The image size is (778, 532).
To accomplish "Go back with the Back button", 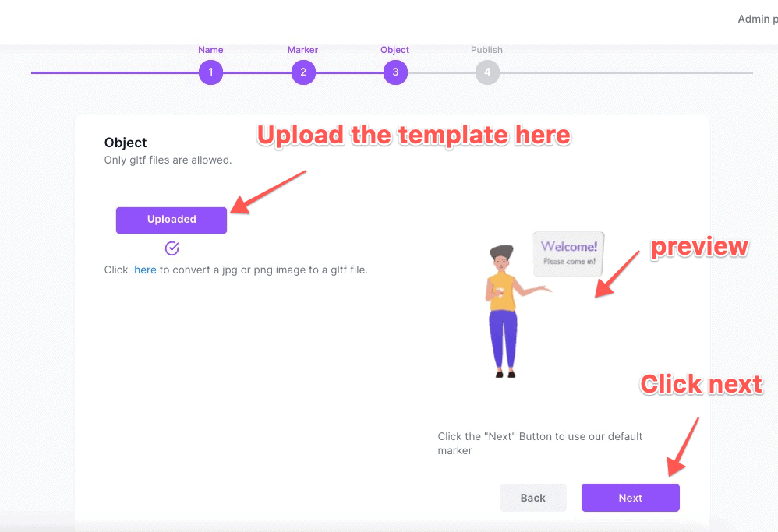I will click(x=533, y=498).
